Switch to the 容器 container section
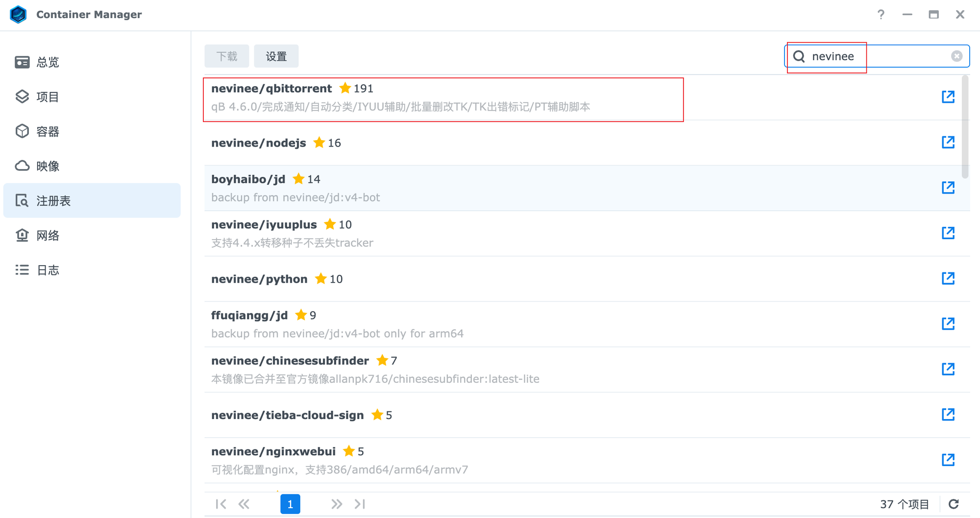This screenshot has height=518, width=980. [x=48, y=131]
